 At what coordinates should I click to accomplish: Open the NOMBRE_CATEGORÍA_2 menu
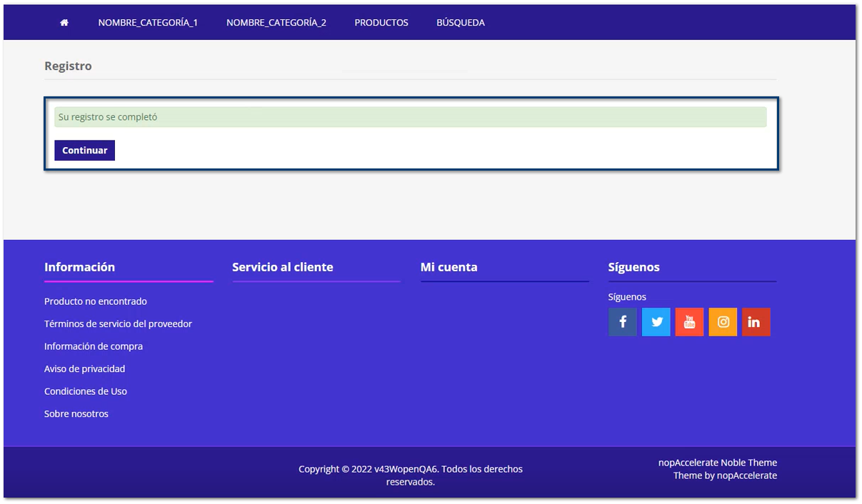[x=277, y=22]
